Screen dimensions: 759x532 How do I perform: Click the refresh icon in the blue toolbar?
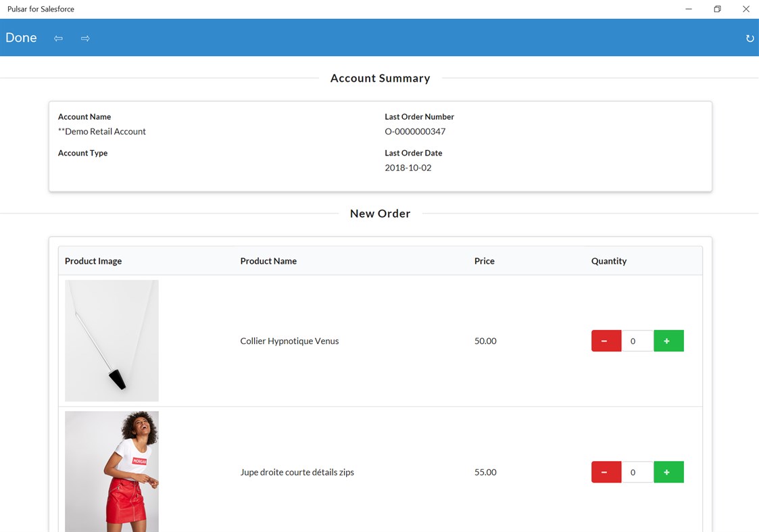pos(750,38)
